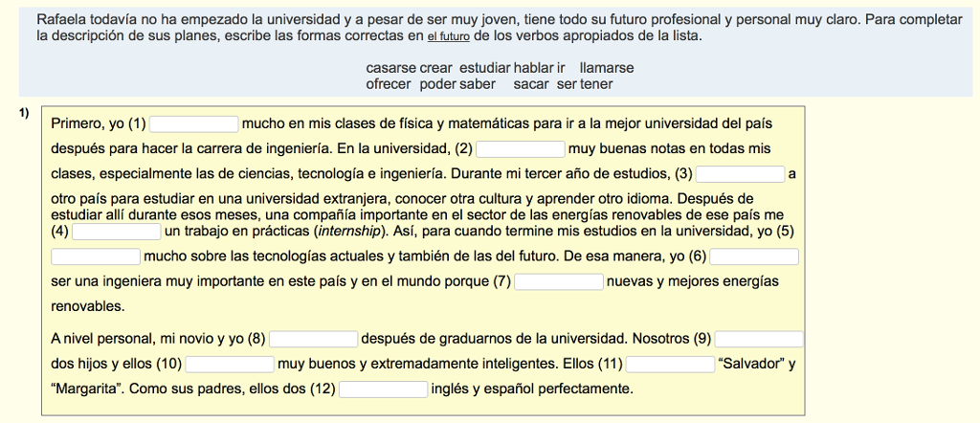980x423 pixels.
Task: Focus blank (7) before 'nuevas y mejores energías'
Action: pos(559,281)
